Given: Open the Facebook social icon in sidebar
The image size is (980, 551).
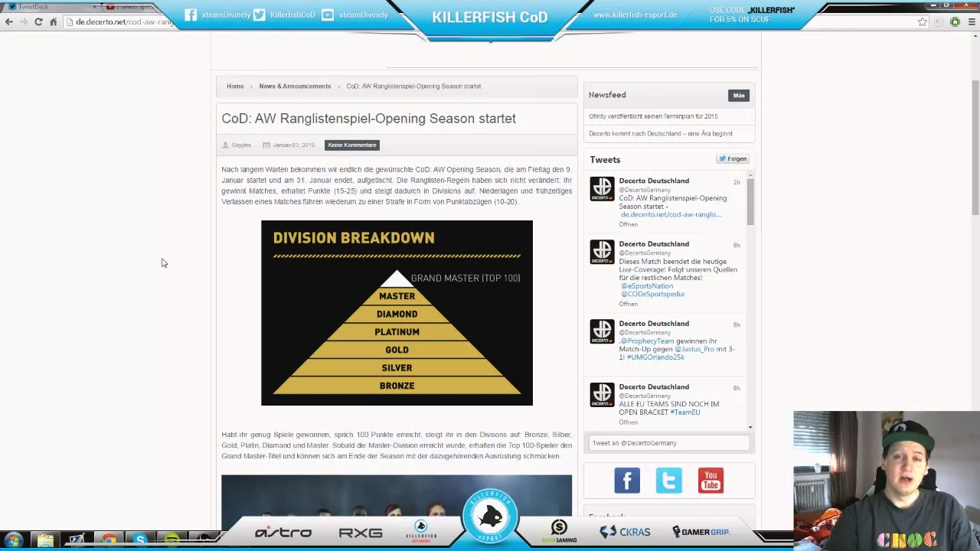Looking at the screenshot, I should pyautogui.click(x=627, y=481).
